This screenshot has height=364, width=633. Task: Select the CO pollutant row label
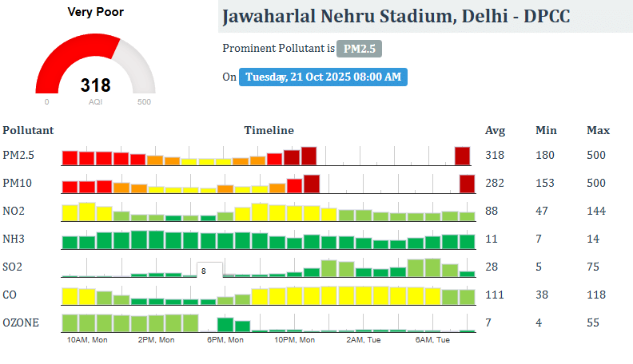[x=10, y=295]
